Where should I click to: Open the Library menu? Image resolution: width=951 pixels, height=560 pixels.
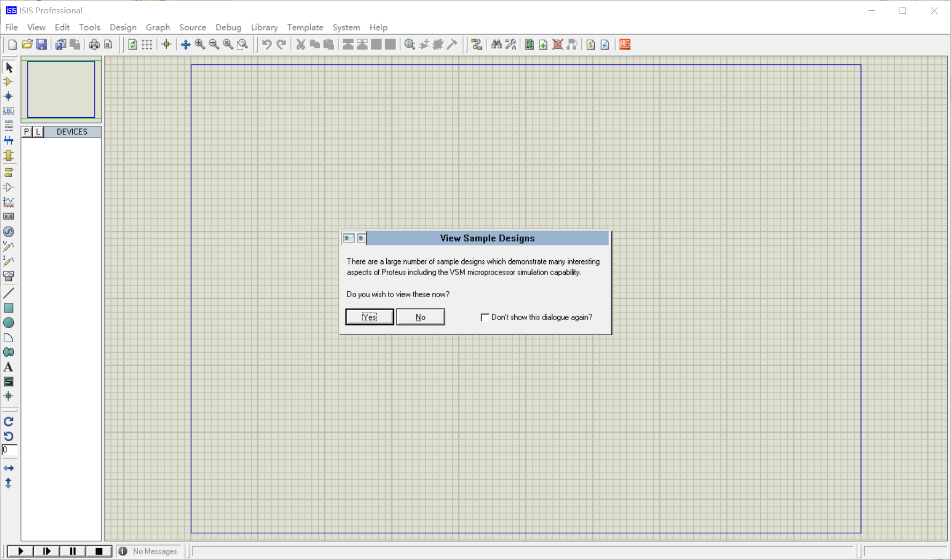click(x=264, y=27)
